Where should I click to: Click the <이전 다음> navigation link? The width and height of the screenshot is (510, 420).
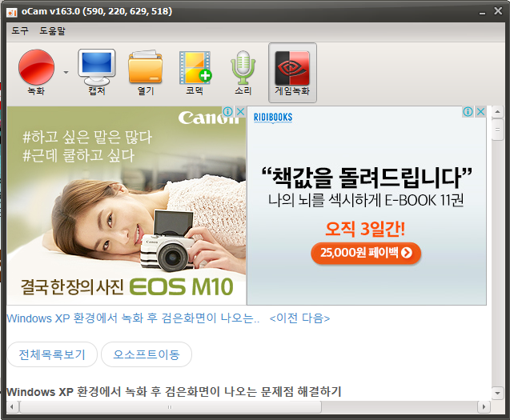[x=299, y=318]
